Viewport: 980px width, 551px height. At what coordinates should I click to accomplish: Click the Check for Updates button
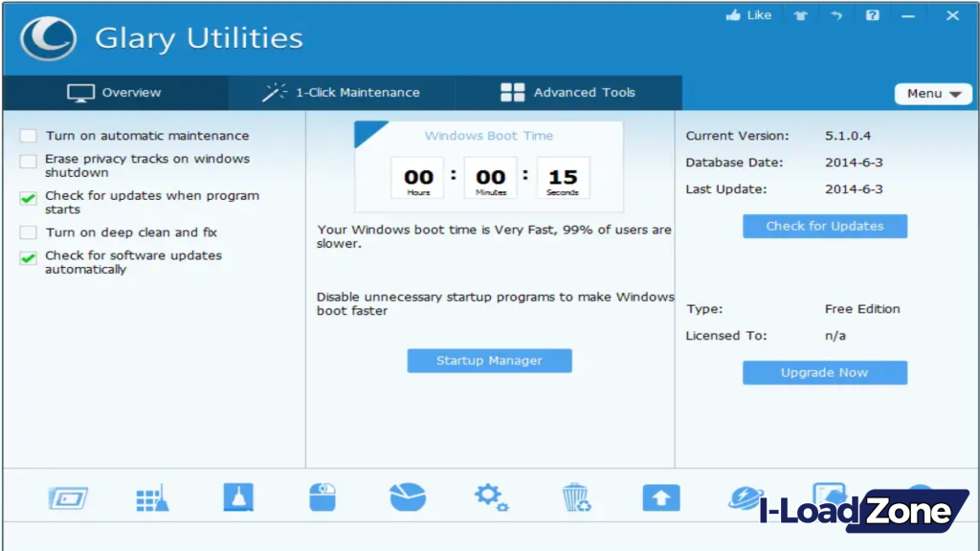pos(824,226)
